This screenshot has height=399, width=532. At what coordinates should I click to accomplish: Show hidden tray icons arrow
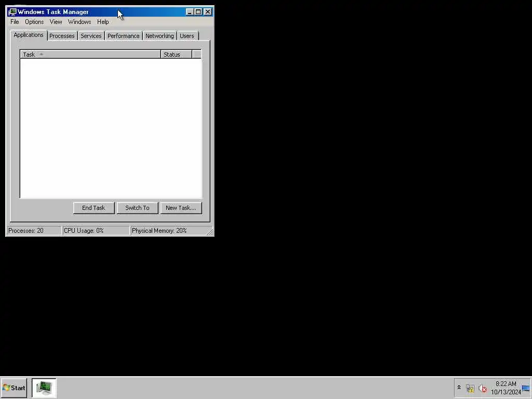(459, 388)
